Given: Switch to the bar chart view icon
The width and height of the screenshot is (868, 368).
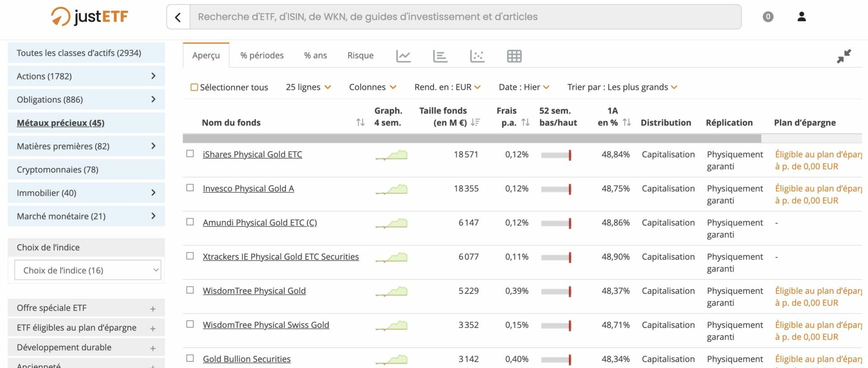Looking at the screenshot, I should click(440, 56).
